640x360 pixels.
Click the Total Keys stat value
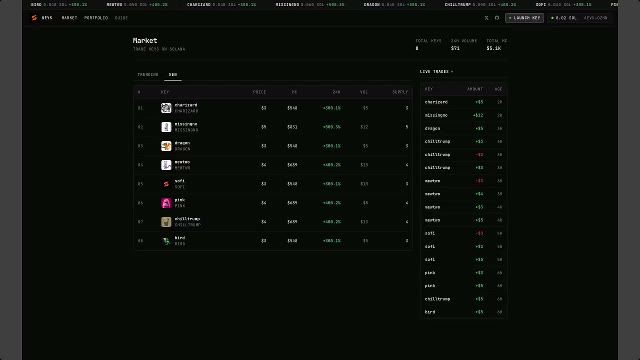pos(417,48)
